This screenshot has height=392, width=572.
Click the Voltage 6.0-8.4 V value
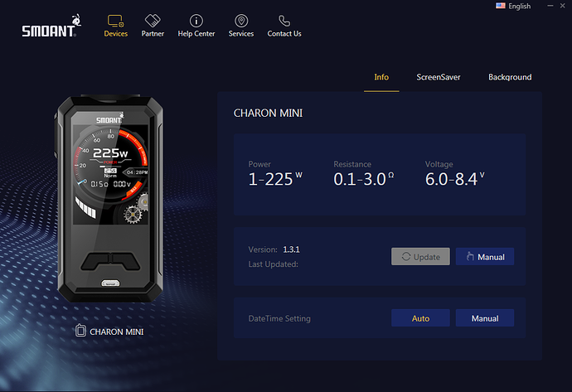click(455, 179)
